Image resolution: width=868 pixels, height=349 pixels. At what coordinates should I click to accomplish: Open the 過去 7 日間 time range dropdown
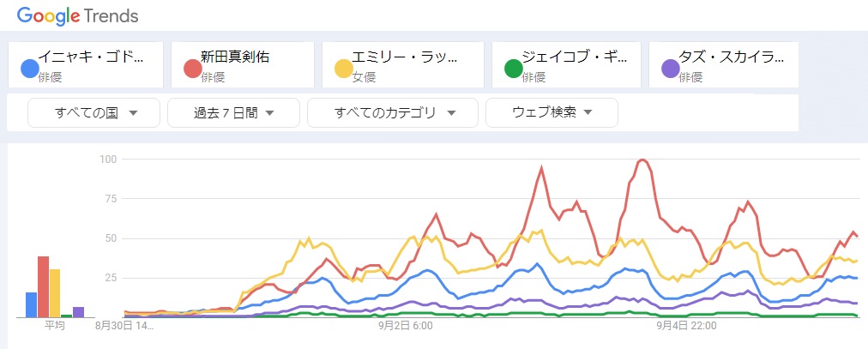click(233, 112)
